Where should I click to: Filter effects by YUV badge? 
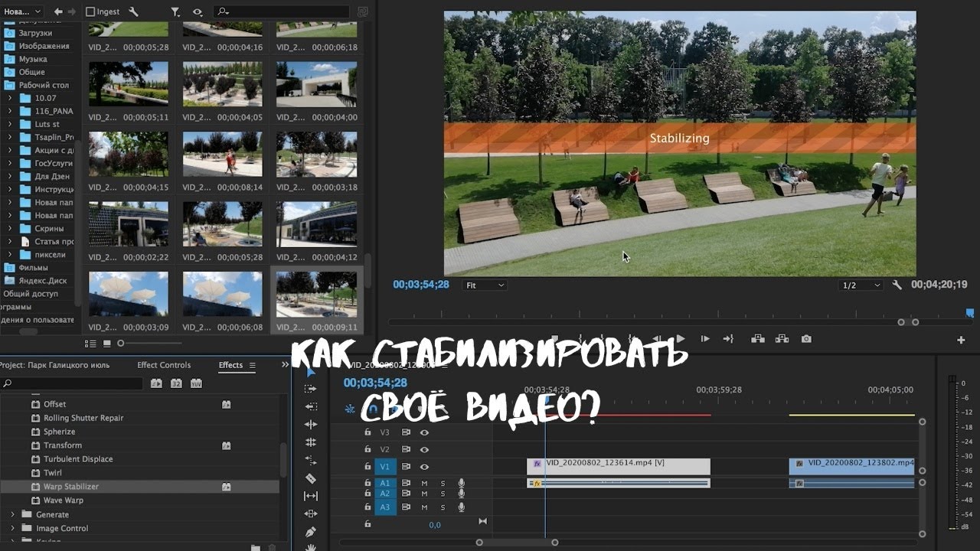pos(196,383)
